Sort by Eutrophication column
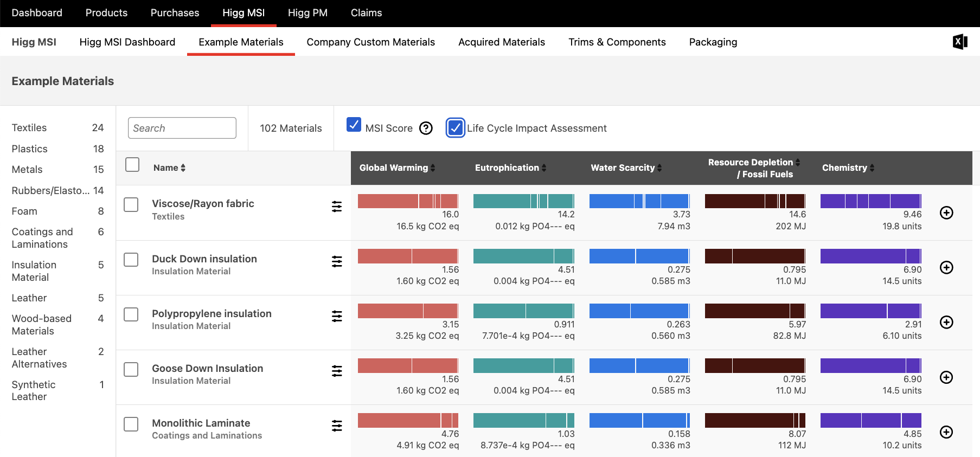This screenshot has height=457, width=980. [x=510, y=168]
